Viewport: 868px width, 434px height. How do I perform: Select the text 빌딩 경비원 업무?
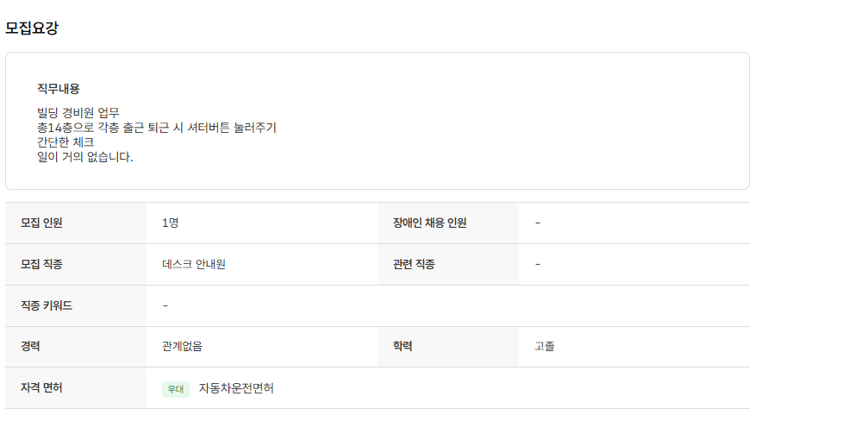[x=78, y=113]
